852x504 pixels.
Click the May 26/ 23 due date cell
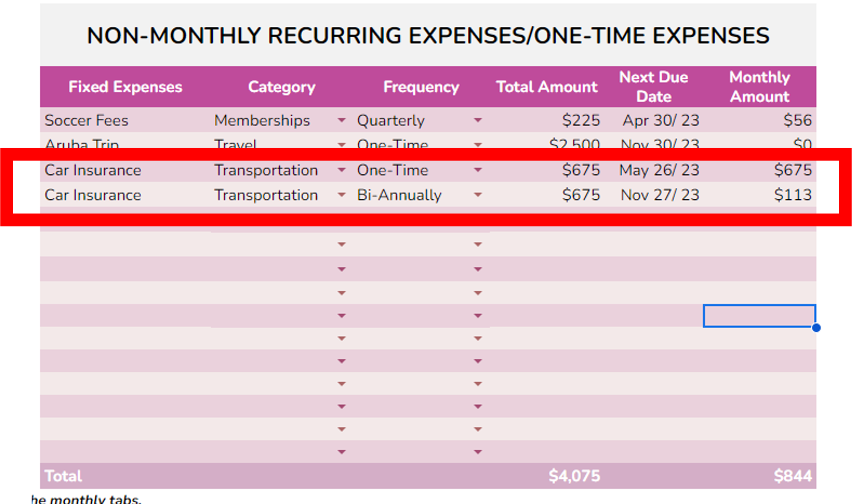(659, 170)
